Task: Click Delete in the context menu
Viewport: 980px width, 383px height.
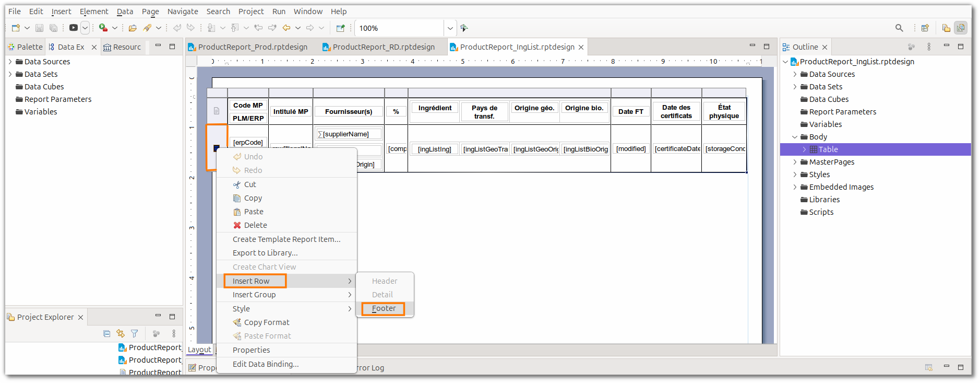Action: pos(286,225)
